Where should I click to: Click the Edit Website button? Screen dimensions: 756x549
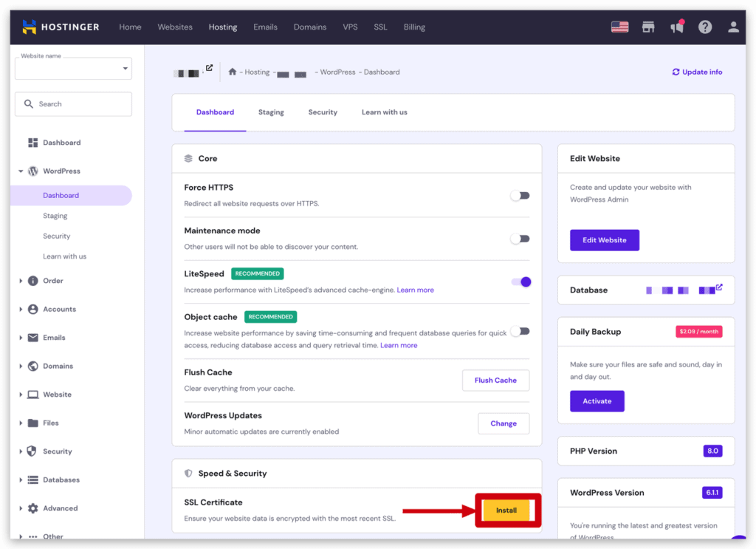coord(605,240)
